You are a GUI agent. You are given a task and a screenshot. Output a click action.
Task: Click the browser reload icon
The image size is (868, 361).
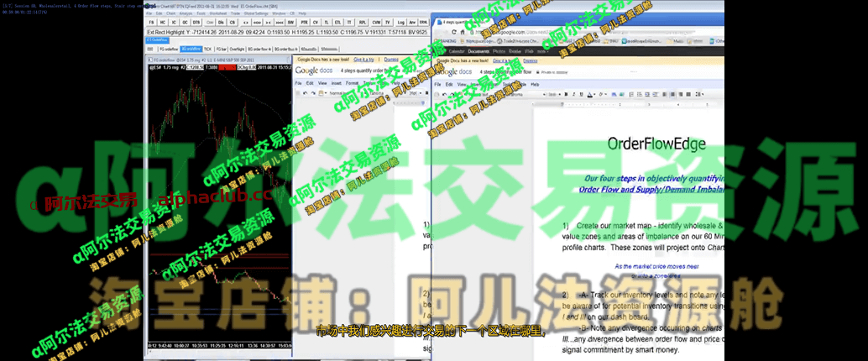click(453, 30)
